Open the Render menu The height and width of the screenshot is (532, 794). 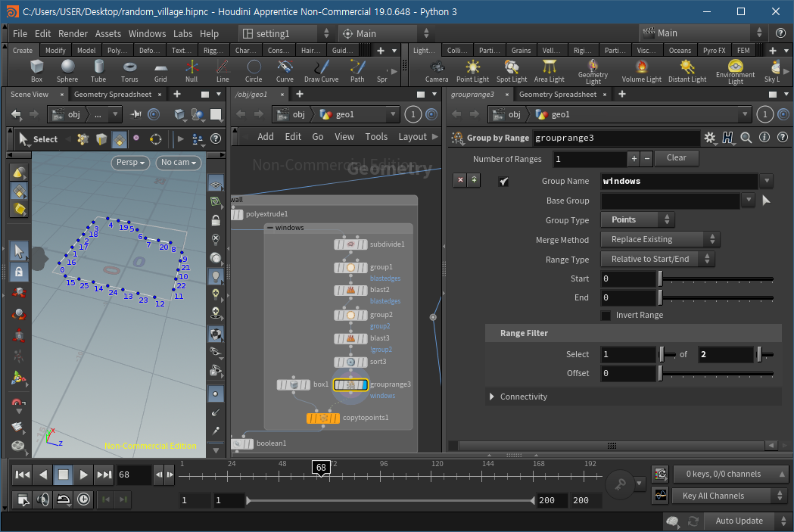(73, 33)
